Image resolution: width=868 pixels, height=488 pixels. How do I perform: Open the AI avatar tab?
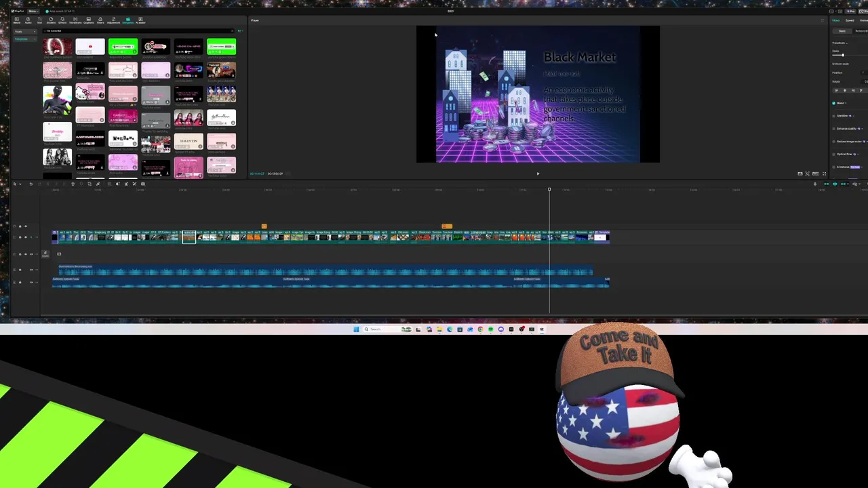click(x=140, y=20)
